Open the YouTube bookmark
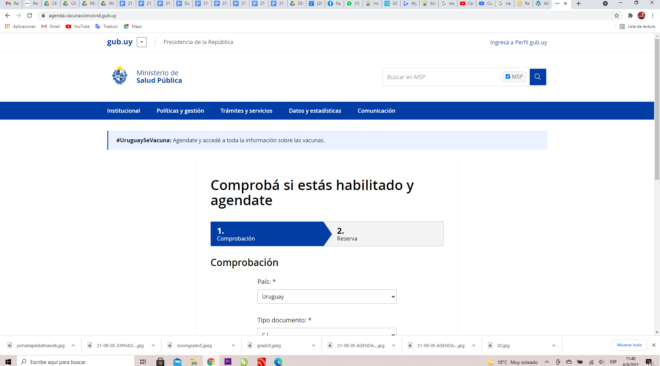 point(77,27)
